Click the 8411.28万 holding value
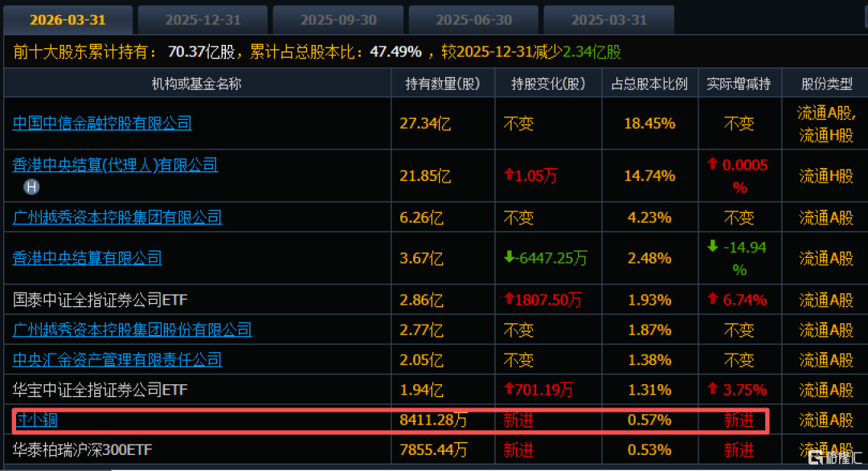Image resolution: width=868 pixels, height=471 pixels. click(433, 420)
